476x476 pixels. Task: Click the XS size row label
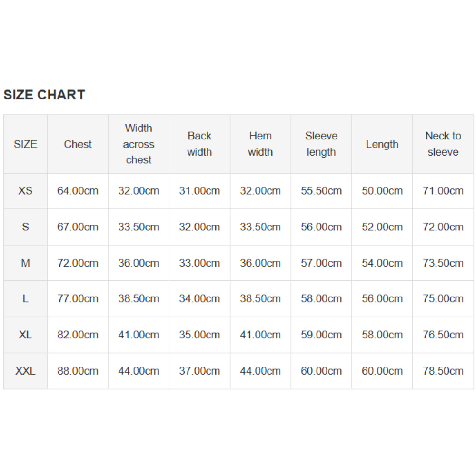click(x=26, y=191)
